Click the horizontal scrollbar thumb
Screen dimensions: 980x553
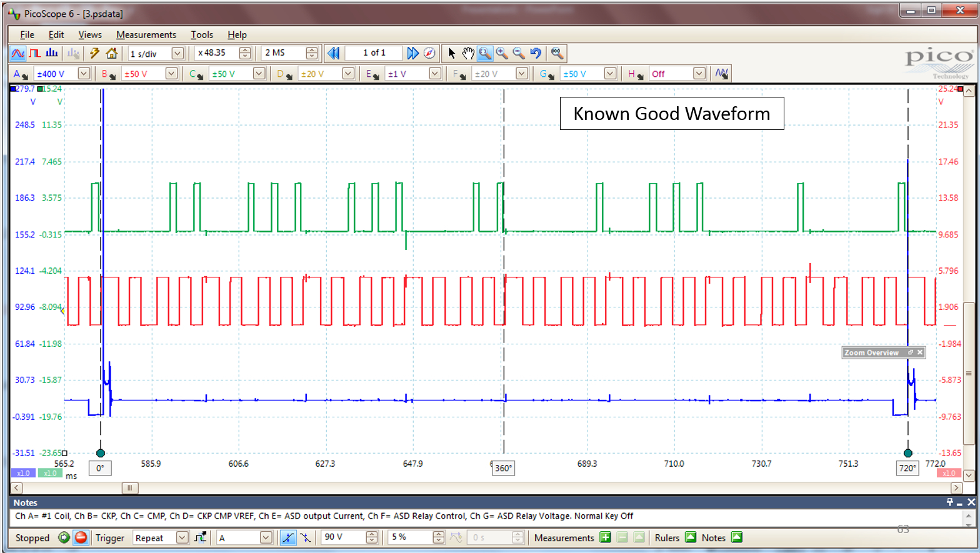130,488
